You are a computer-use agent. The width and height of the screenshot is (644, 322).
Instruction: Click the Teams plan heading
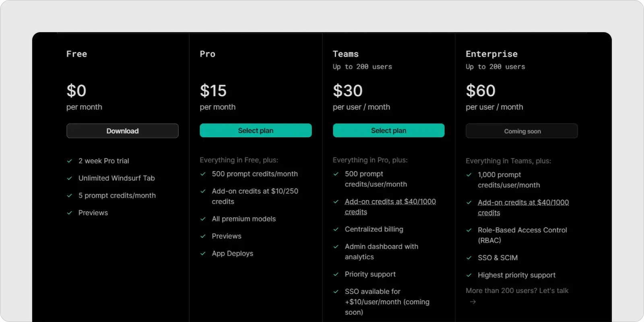click(x=345, y=54)
